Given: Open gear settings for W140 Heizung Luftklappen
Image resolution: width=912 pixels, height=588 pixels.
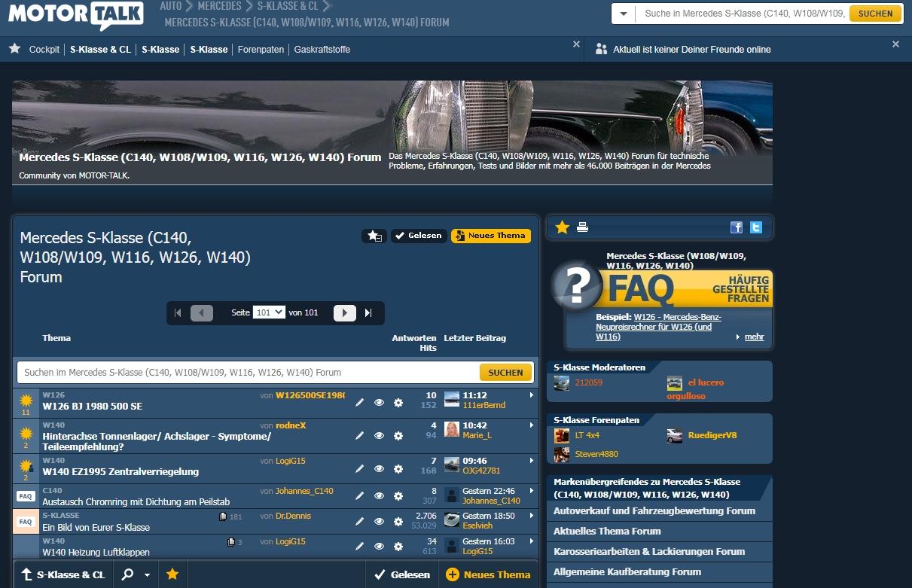Looking at the screenshot, I should pos(398,546).
